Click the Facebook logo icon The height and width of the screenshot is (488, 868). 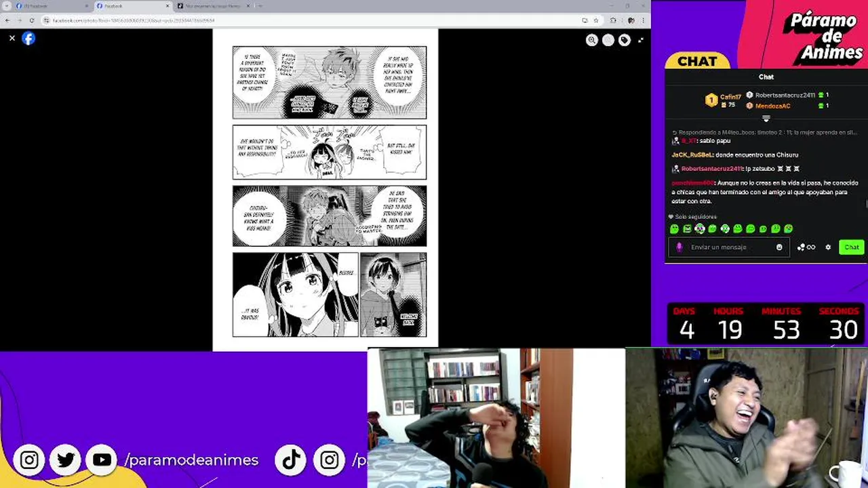(x=28, y=39)
